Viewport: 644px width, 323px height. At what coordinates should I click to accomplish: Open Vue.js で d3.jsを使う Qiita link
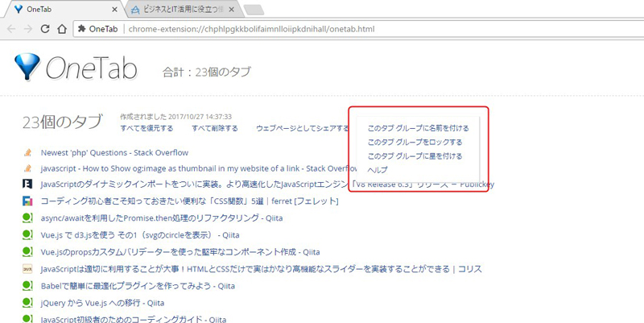coord(140,235)
